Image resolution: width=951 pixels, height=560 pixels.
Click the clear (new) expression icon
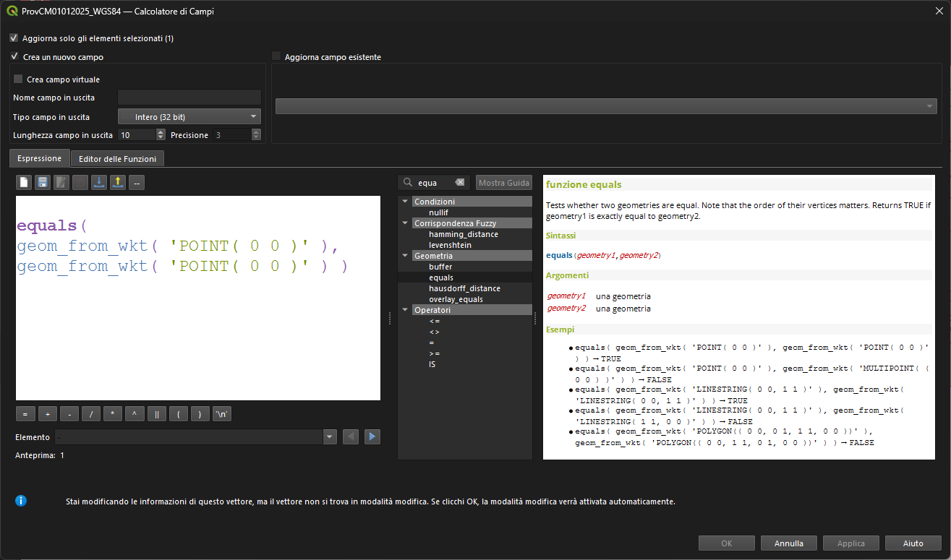pos(24,183)
